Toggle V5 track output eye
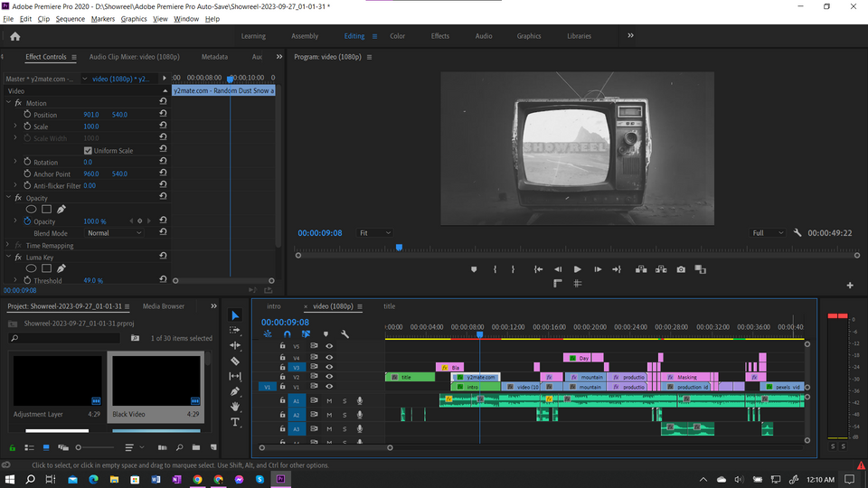 [329, 346]
